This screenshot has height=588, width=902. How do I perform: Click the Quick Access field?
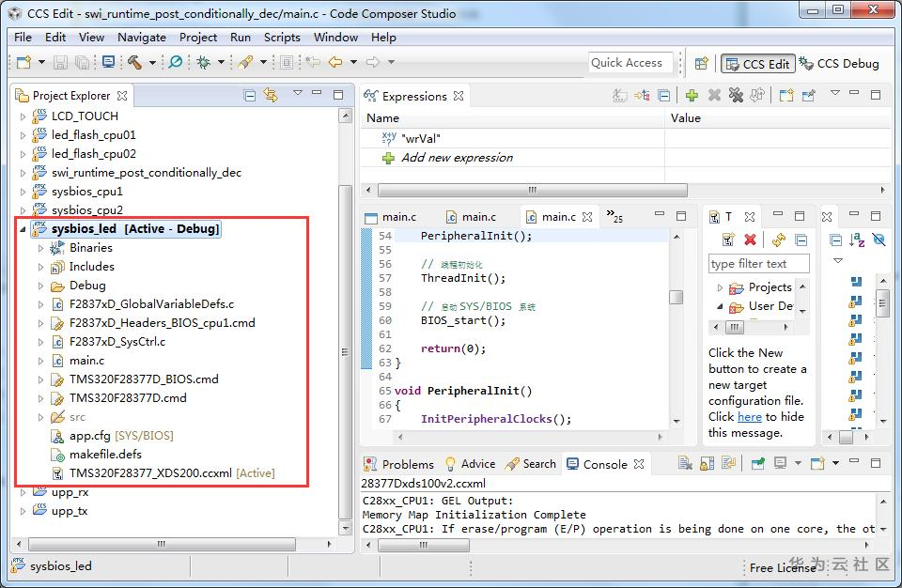click(630, 63)
